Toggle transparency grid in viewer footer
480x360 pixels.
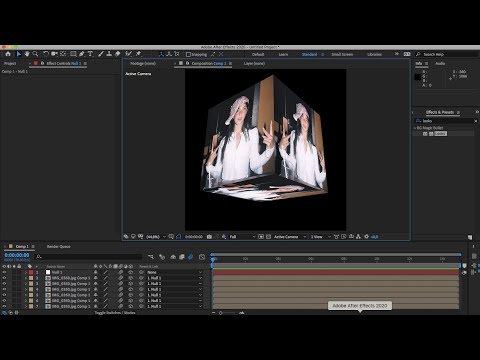pos(268,237)
